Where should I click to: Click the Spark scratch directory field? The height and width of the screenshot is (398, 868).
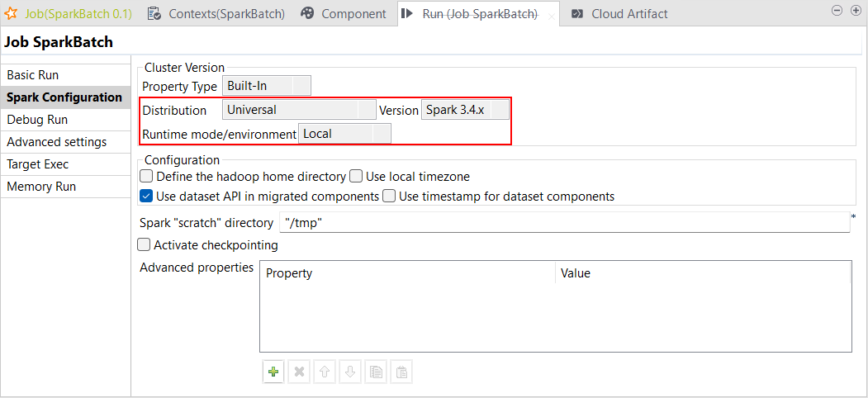point(564,223)
